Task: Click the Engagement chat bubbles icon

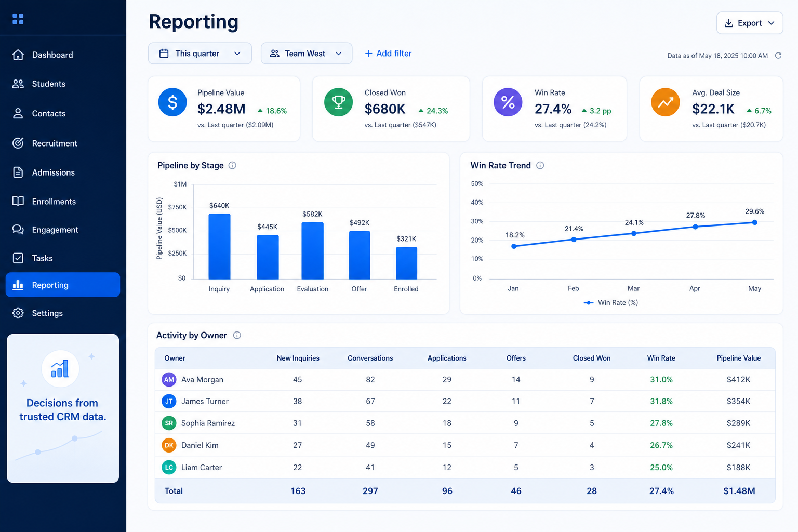Action: 18,230
